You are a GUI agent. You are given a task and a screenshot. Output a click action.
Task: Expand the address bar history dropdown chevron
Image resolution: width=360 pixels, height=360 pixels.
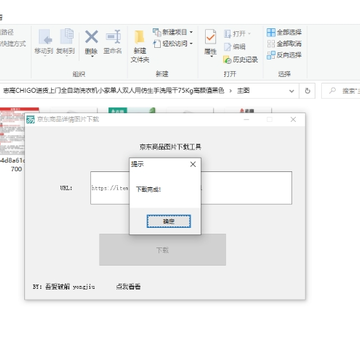(292, 91)
